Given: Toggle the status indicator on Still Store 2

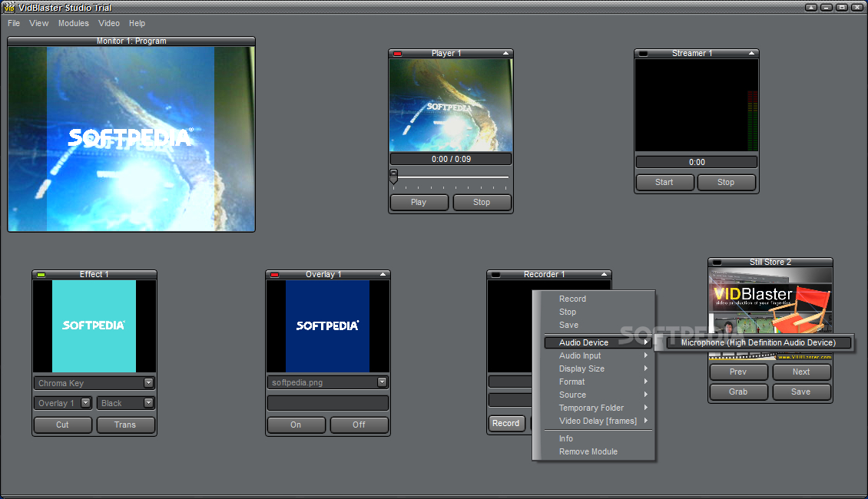Looking at the screenshot, I should click(x=717, y=263).
